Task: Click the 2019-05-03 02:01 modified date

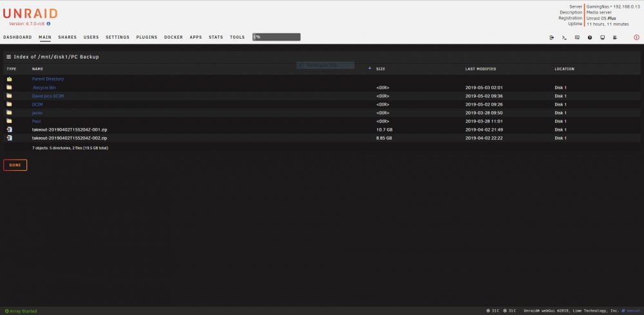Action: (x=484, y=88)
